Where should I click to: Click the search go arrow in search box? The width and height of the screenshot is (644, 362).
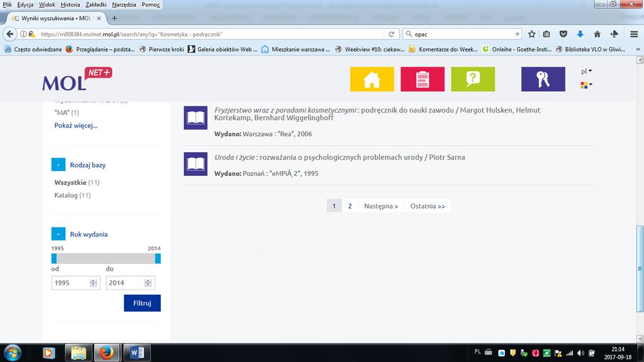(517, 34)
